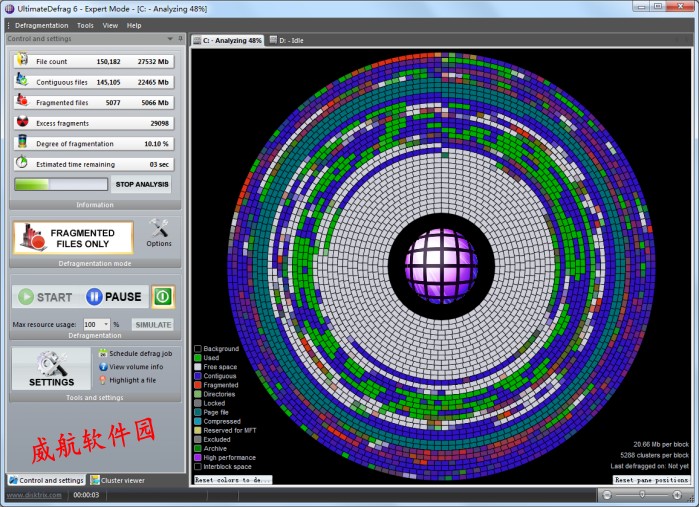The width and height of the screenshot is (699, 507).
Task: Open the Defragmentation menu
Action: (x=42, y=25)
